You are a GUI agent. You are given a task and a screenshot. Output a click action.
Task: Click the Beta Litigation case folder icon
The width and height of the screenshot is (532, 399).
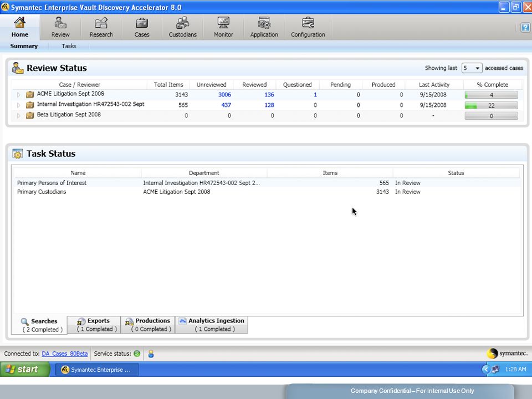[x=30, y=115]
